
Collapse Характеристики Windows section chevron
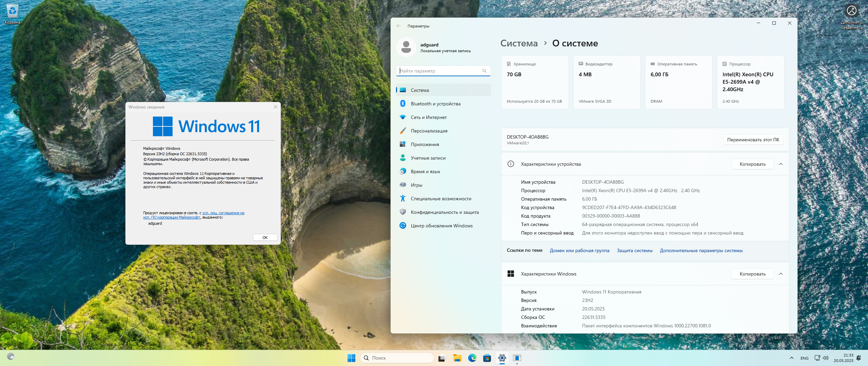point(781,274)
